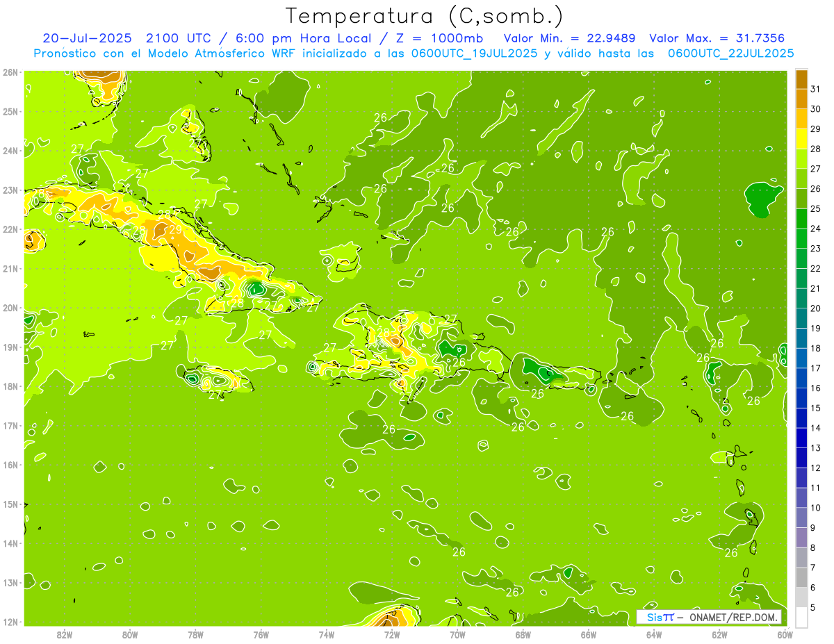Click the legend scale value 13
This screenshot has height=644, width=834.
click(816, 448)
